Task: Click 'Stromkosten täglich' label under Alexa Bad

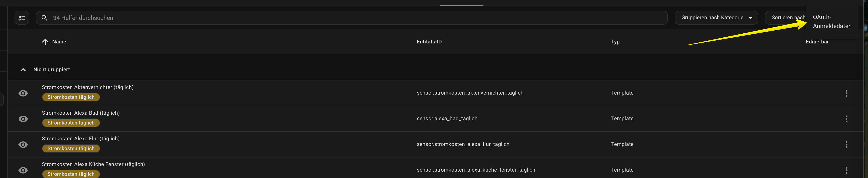Action: tap(71, 123)
